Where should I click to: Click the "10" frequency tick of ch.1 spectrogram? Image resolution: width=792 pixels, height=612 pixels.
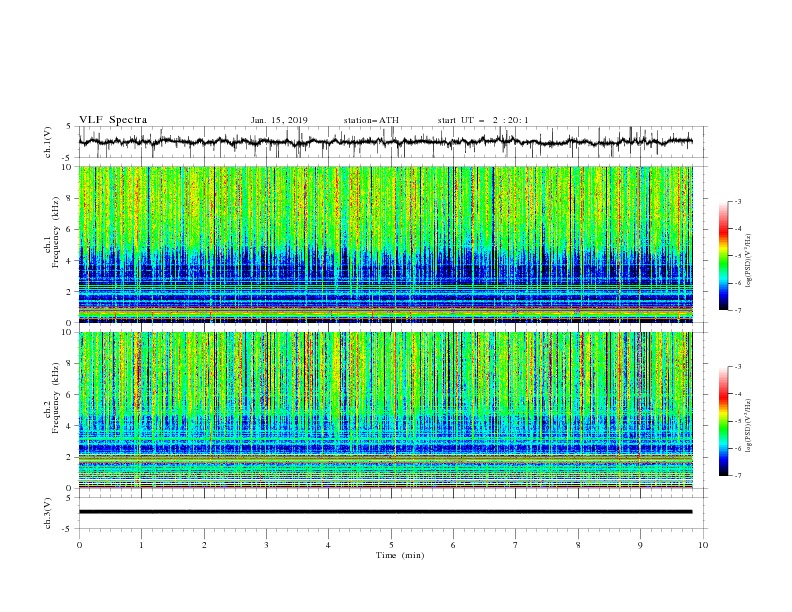(68, 167)
